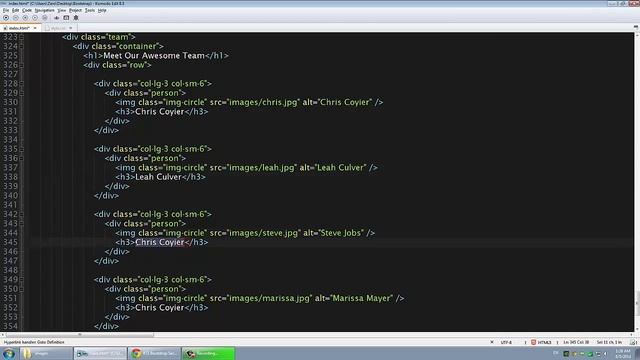Click line number 327 in the gutter
The image size is (640, 360).
click(x=10, y=74)
